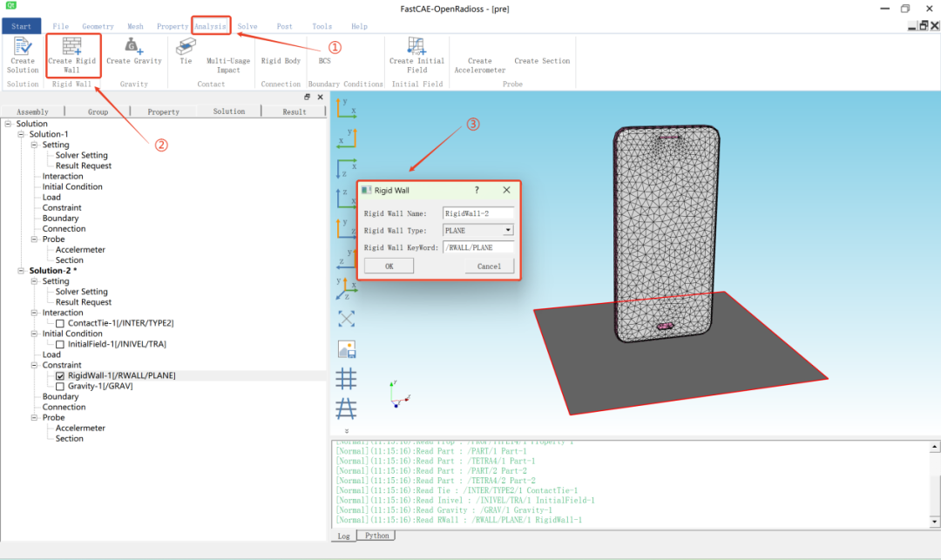The height and width of the screenshot is (560, 941).
Task: Collapse the Solution-2 tree node
Action: 21,271
